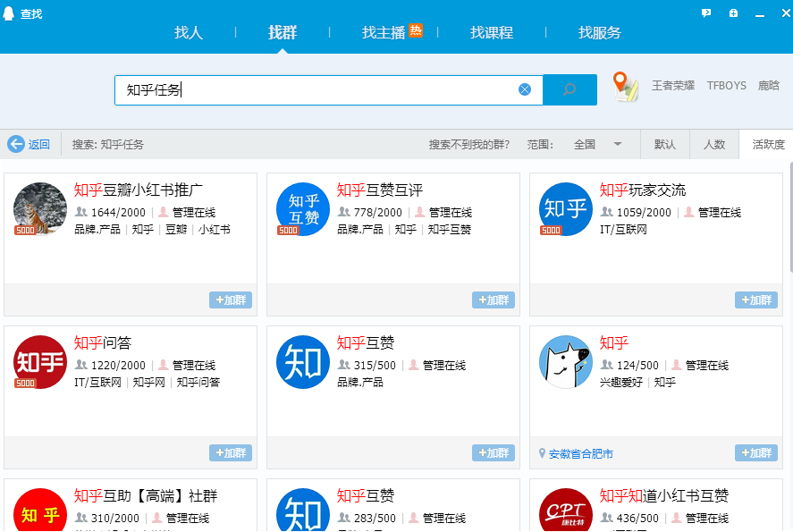Open 知乎互赞互评 group avatar

303,209
